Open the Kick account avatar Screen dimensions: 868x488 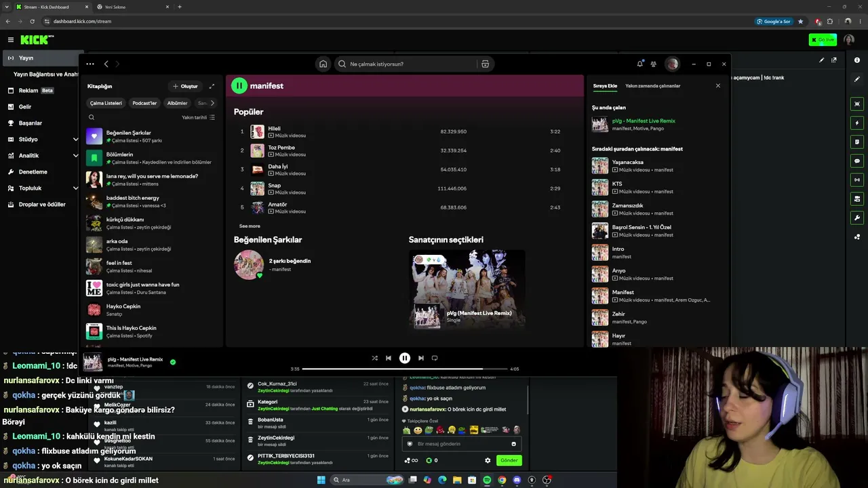coord(849,40)
